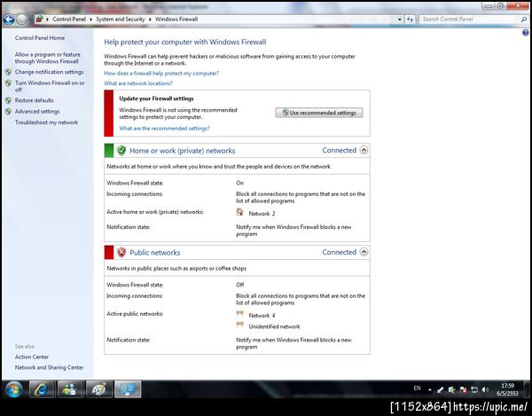Click shield icon beside Advanced settings
The width and height of the screenshot is (532, 416).
click(x=9, y=111)
